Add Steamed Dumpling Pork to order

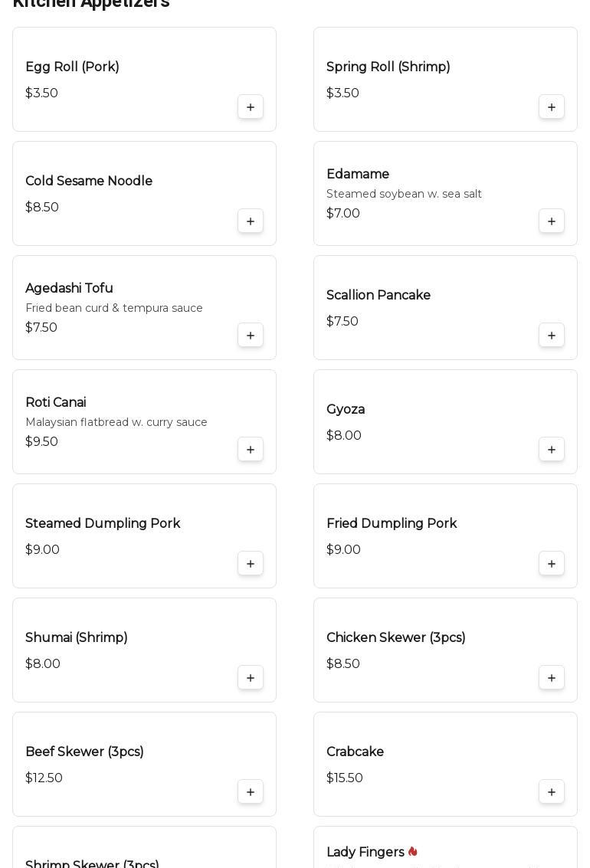point(251,564)
